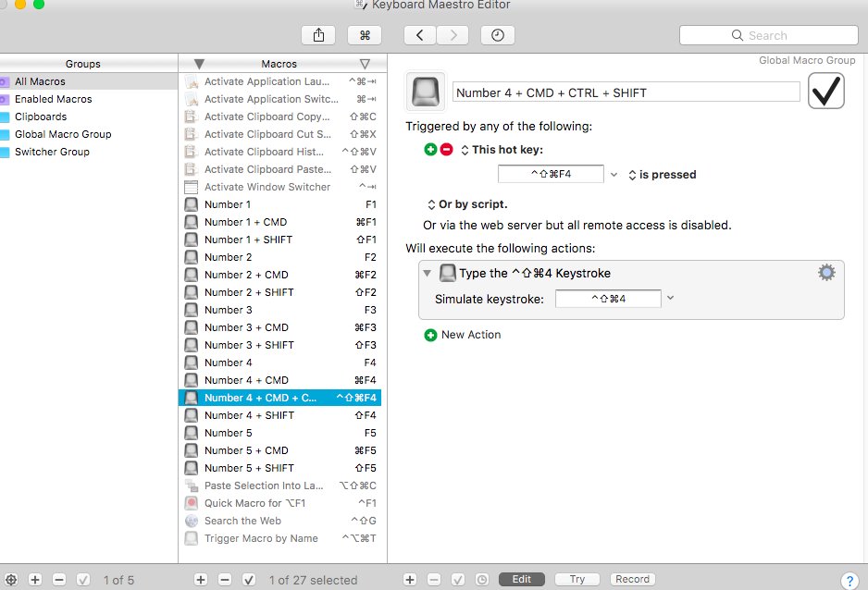
Task: Click the Record button
Action: coord(632,579)
